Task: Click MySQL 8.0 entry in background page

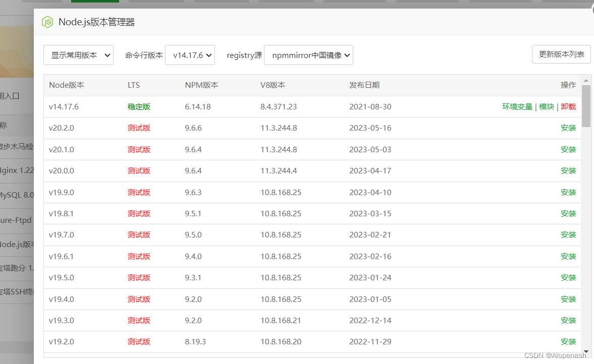Action: [x=17, y=195]
